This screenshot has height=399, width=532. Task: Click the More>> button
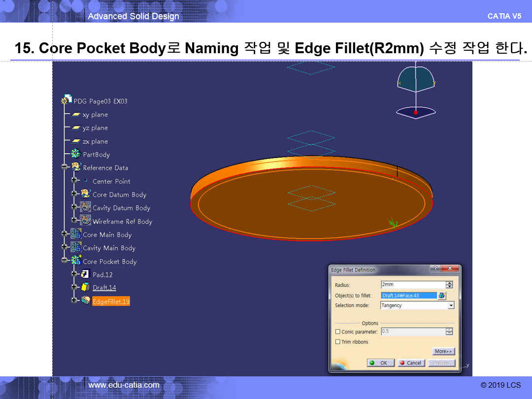coord(443,351)
